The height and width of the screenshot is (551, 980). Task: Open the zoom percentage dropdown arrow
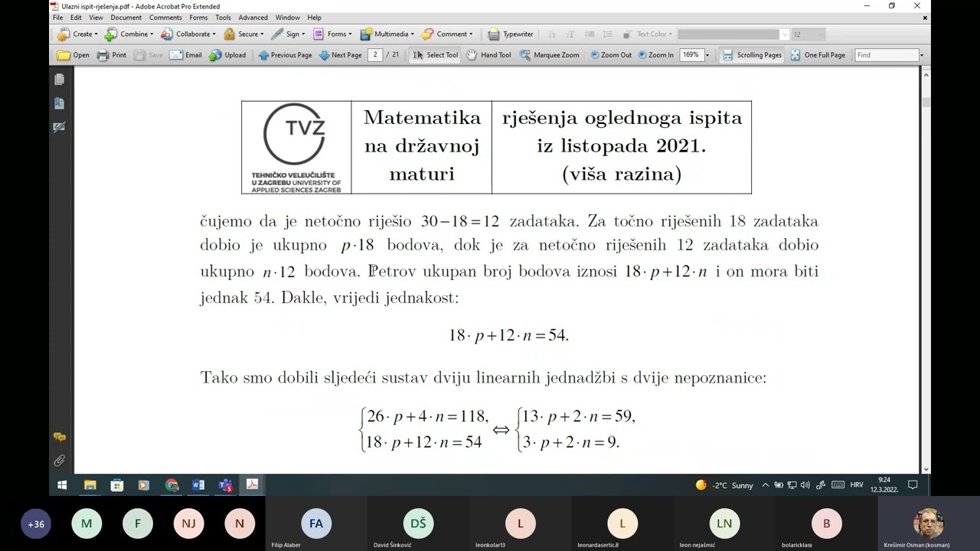pos(707,55)
